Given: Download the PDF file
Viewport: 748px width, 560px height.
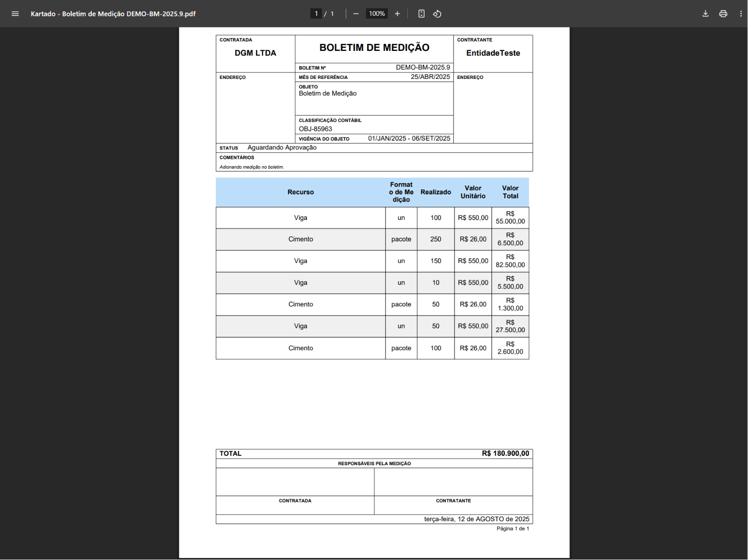Looking at the screenshot, I should tap(705, 14).
